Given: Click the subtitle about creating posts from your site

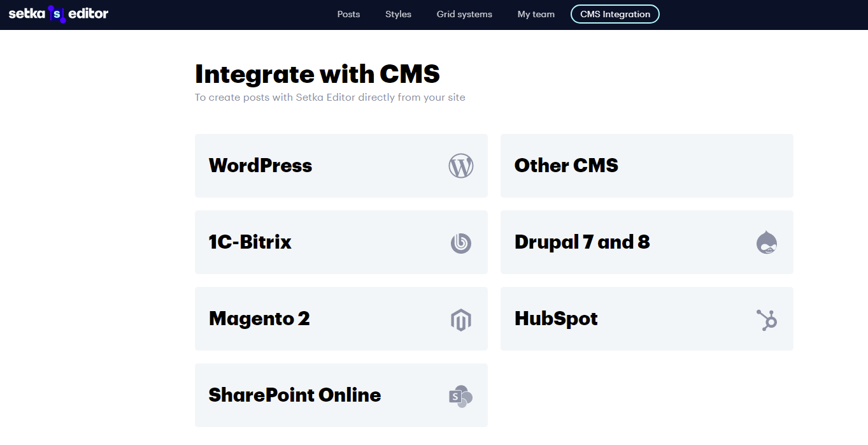Looking at the screenshot, I should point(330,98).
